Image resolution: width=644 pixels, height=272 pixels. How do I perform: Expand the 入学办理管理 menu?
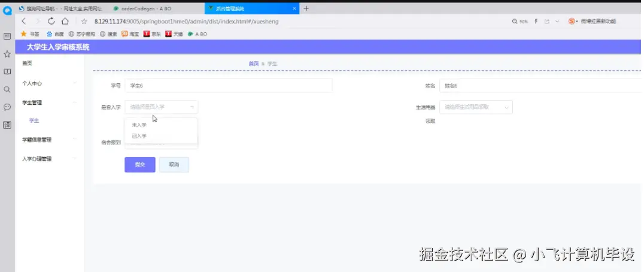tap(49, 159)
